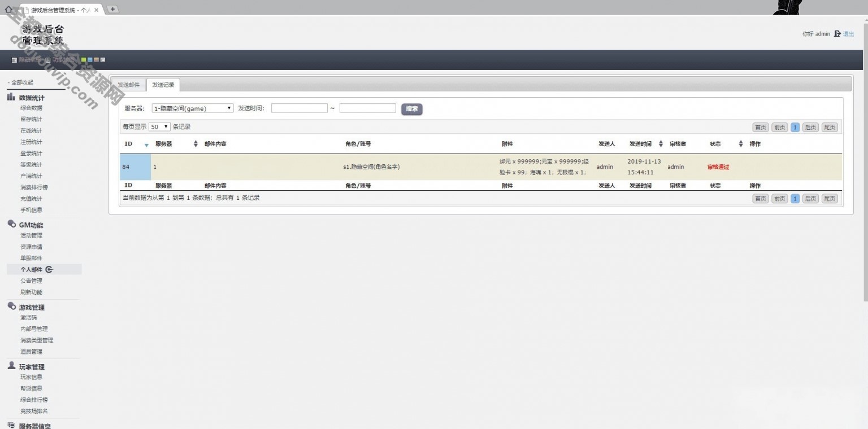Click top 尾页 pagination button

point(830,128)
